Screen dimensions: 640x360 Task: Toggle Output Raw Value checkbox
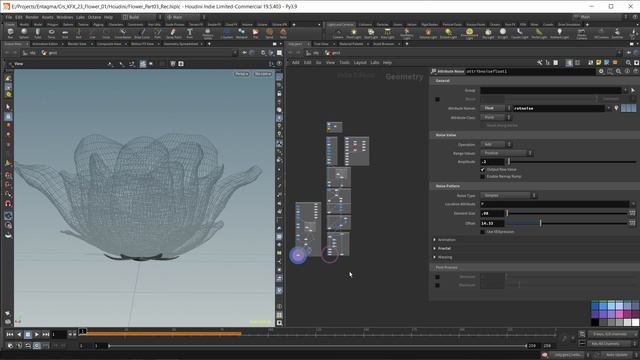click(x=482, y=169)
